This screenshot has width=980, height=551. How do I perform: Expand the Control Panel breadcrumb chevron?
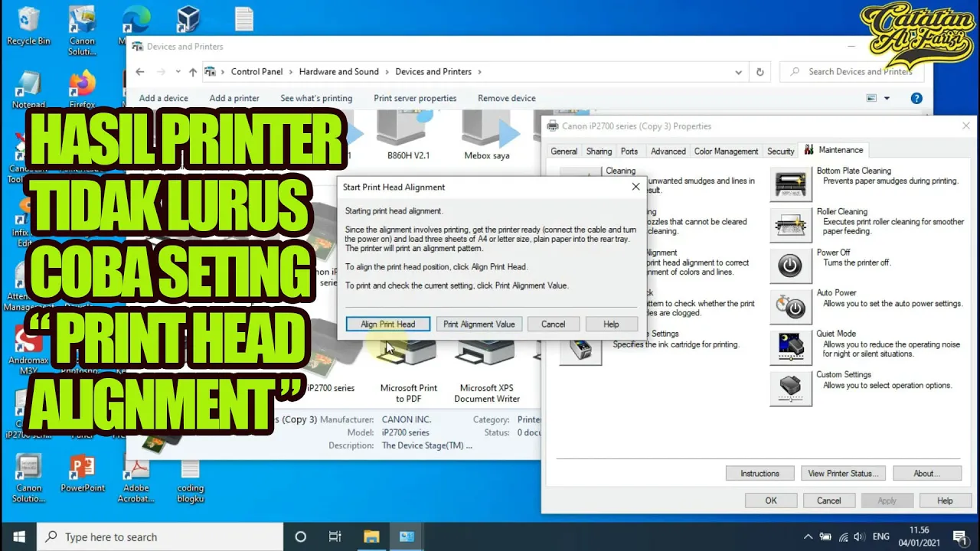pyautogui.click(x=291, y=72)
